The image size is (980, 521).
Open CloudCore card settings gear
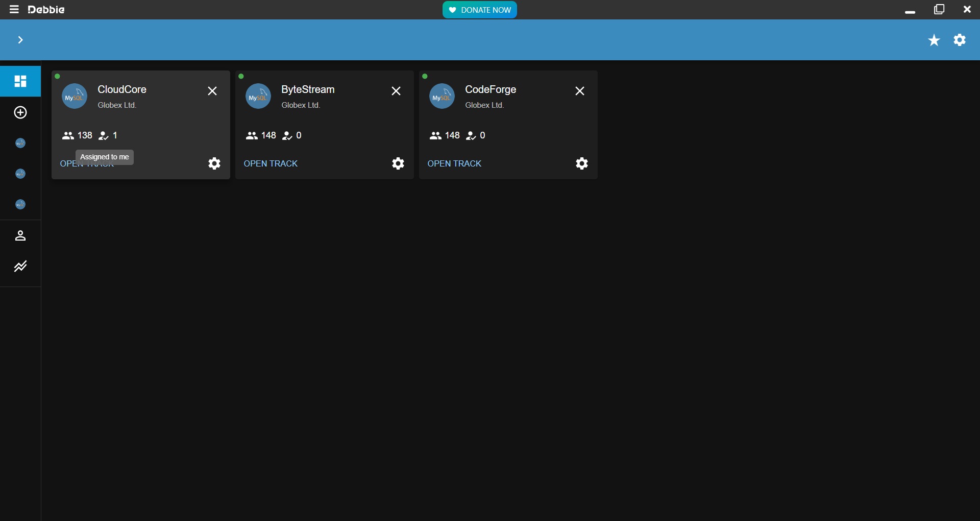pyautogui.click(x=214, y=163)
